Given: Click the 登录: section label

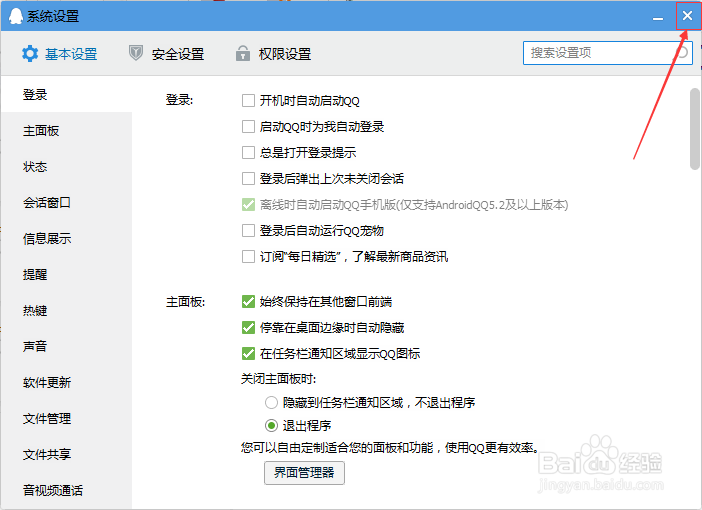Looking at the screenshot, I should (x=180, y=100).
